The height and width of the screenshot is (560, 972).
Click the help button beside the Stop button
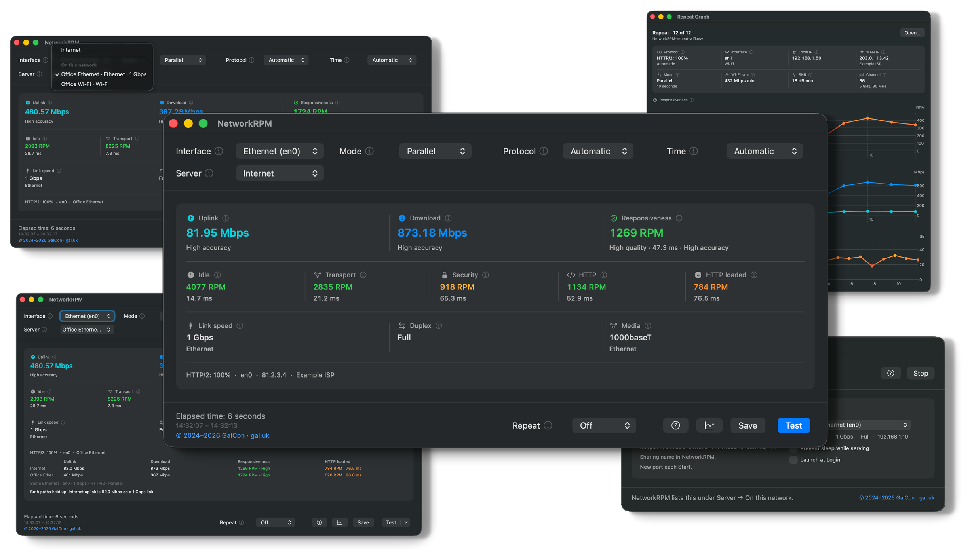890,373
